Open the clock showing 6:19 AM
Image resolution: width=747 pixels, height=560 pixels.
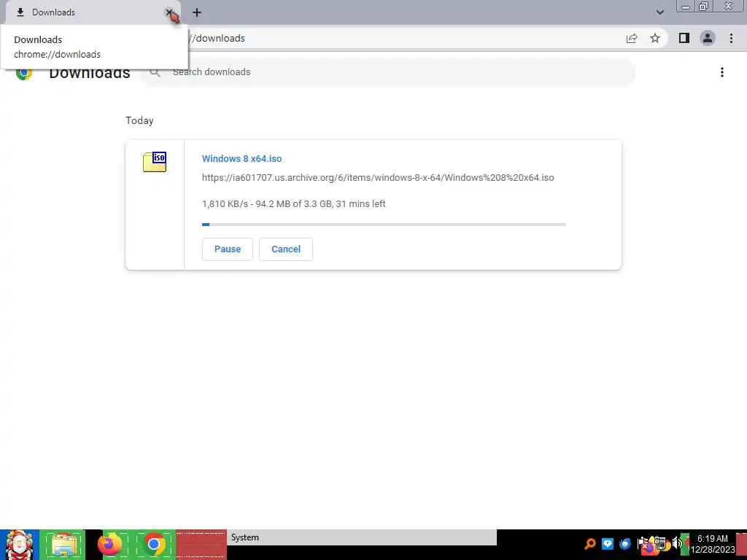[x=713, y=544]
